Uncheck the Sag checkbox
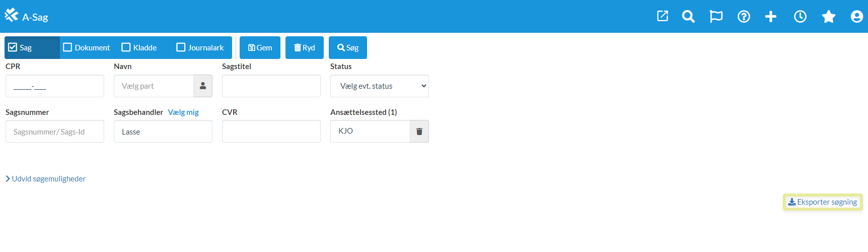This screenshot has height=252, width=868. [x=13, y=47]
